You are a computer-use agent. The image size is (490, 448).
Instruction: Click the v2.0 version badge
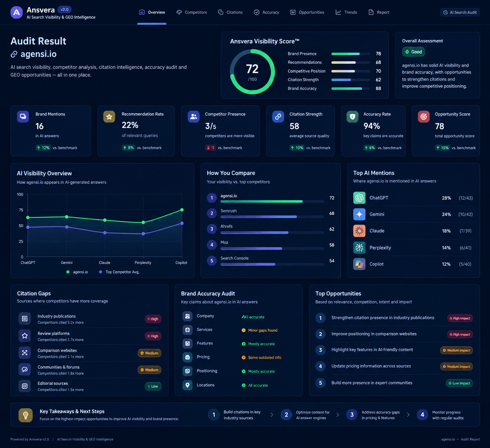tap(65, 10)
